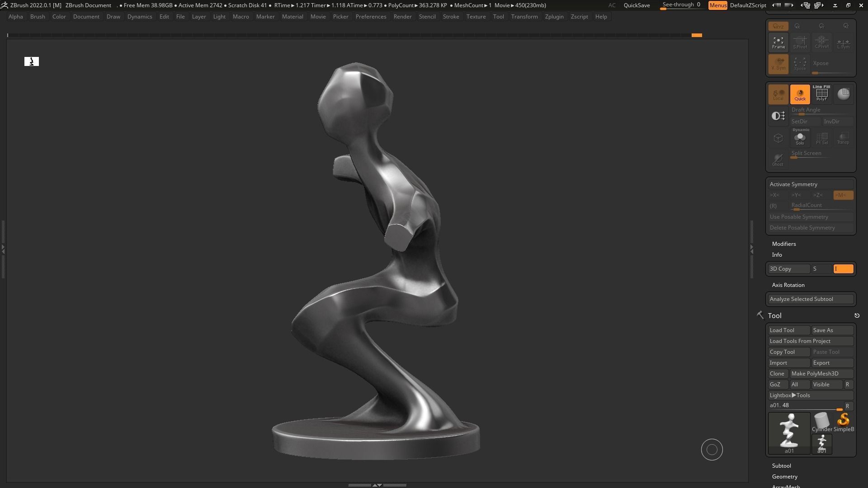Click the Frame icon
Image resolution: width=868 pixels, height=488 pixels.
point(778,42)
